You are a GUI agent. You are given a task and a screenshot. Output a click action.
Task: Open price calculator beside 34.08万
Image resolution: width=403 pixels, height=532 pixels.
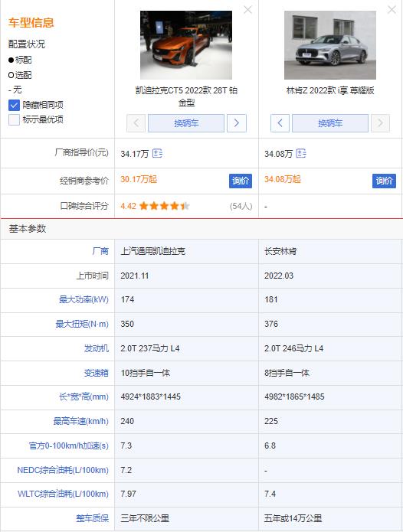click(x=301, y=153)
